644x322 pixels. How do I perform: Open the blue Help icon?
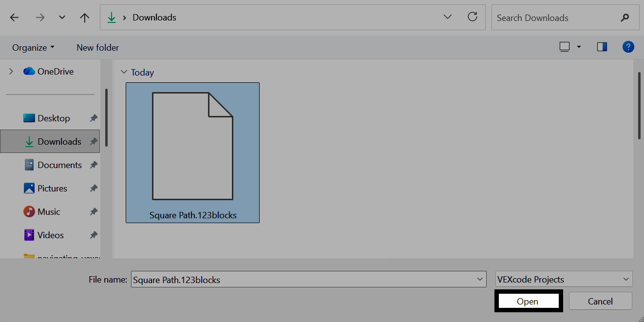click(628, 47)
